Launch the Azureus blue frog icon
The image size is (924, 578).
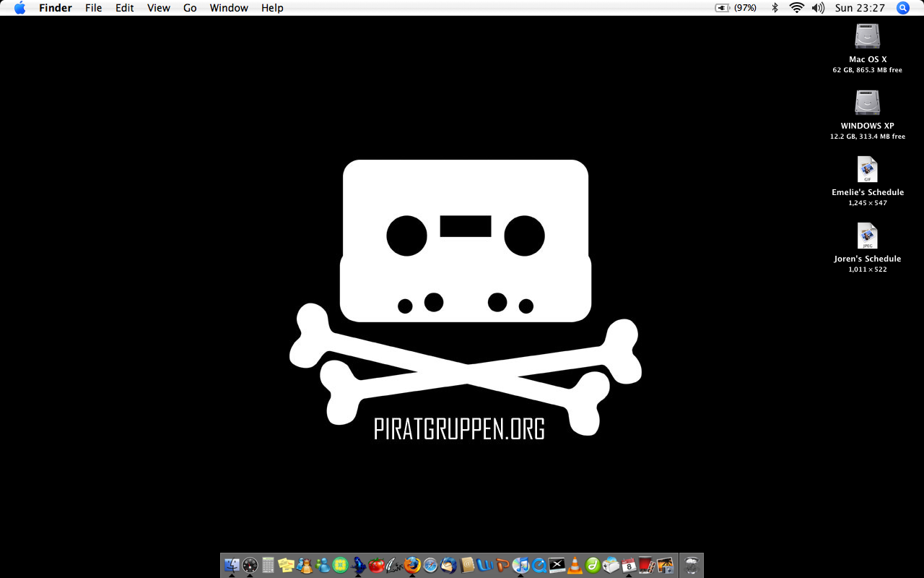pyautogui.click(x=358, y=565)
